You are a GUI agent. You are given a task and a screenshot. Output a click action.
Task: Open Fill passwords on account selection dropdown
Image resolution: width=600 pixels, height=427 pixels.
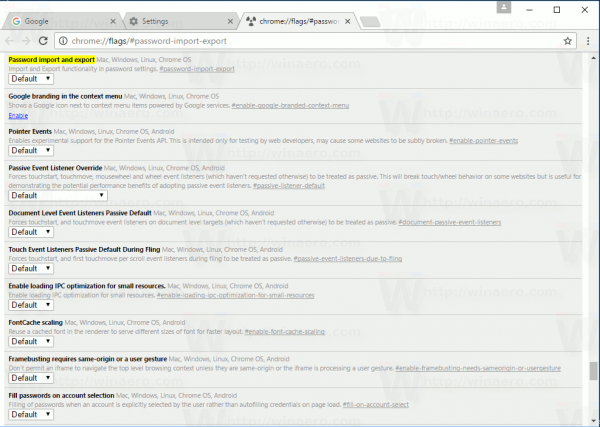pyautogui.click(x=31, y=414)
